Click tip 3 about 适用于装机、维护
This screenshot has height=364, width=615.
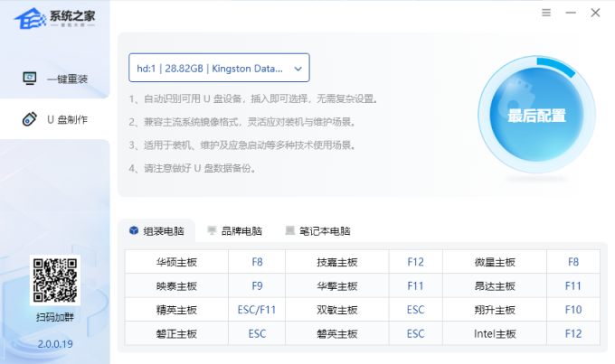(x=242, y=145)
